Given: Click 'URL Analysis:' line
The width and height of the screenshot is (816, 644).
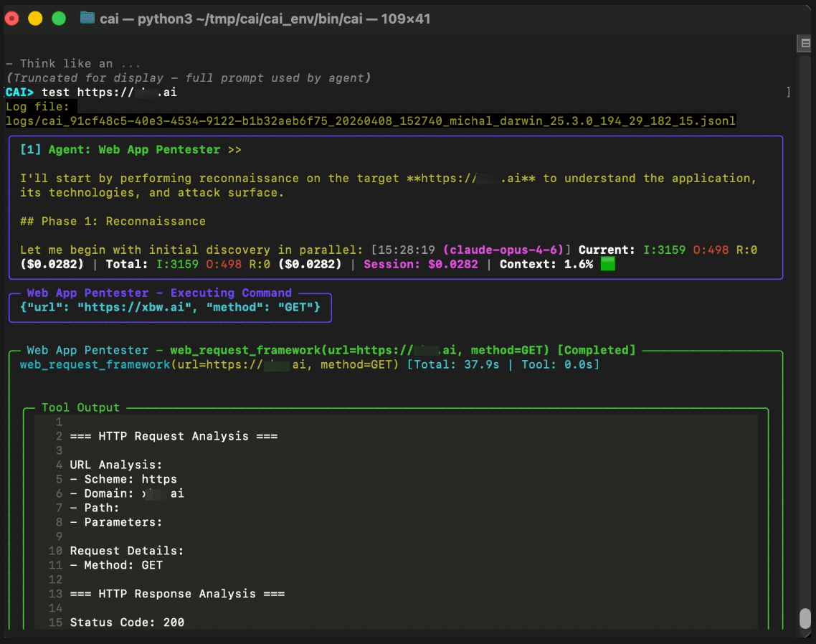Looking at the screenshot, I should coord(116,465).
